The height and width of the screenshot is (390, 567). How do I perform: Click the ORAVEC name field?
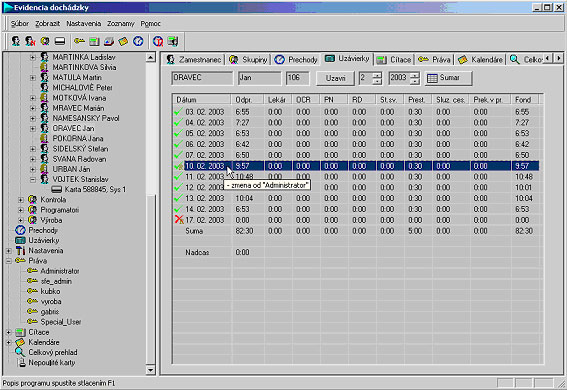tap(202, 78)
